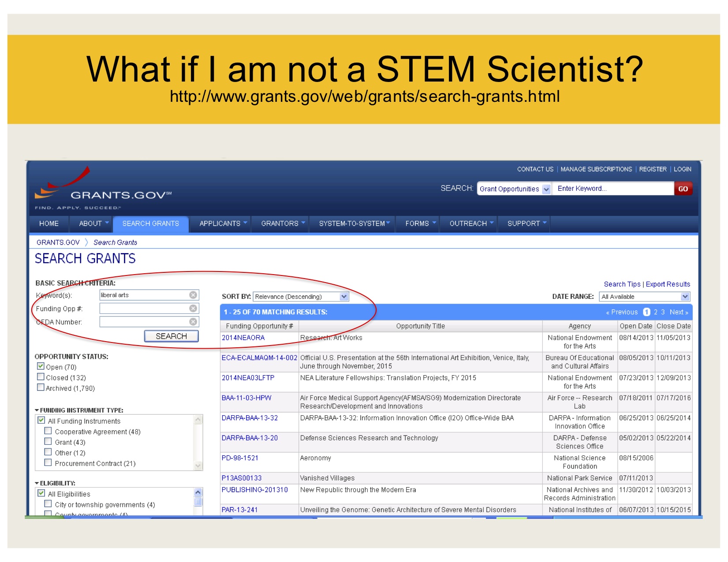728x562 pixels.
Task: Click the LOGIN link
Action: pyautogui.click(x=682, y=169)
